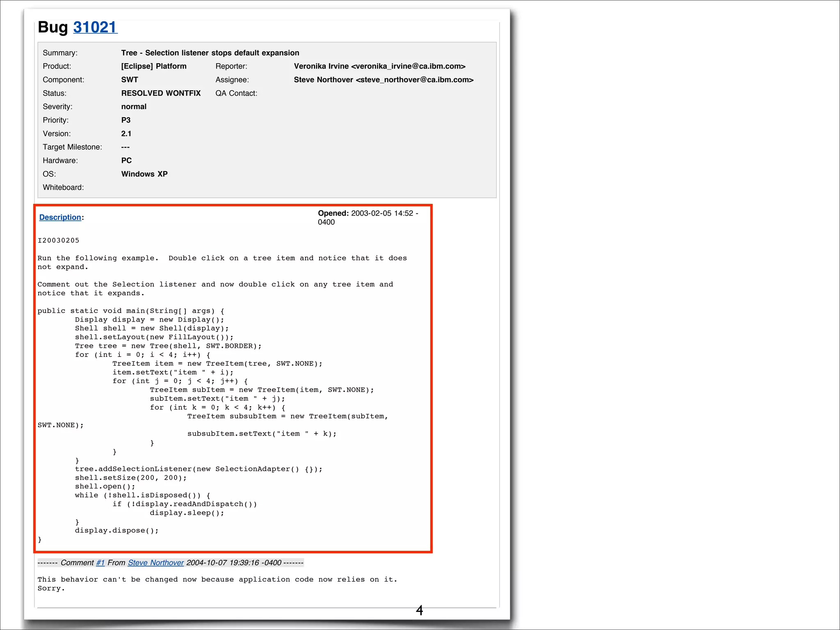Click code line 'display.sleep();'
Screen dimensions: 840x630
[x=187, y=513]
